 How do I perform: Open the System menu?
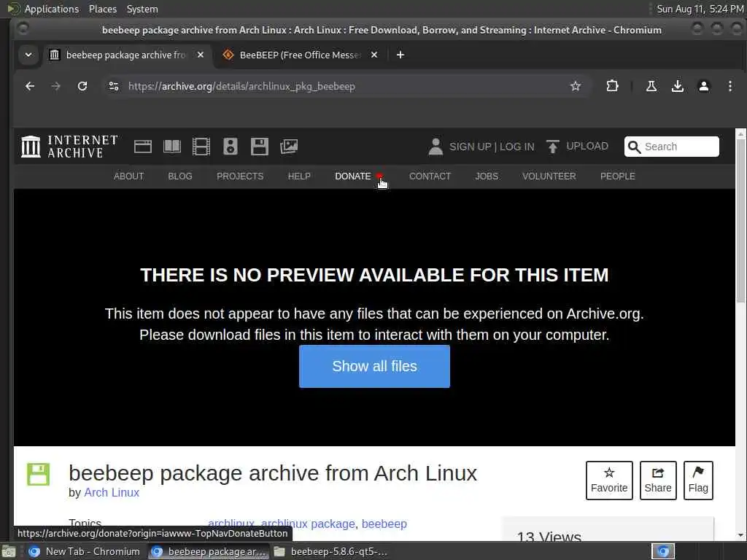point(142,9)
